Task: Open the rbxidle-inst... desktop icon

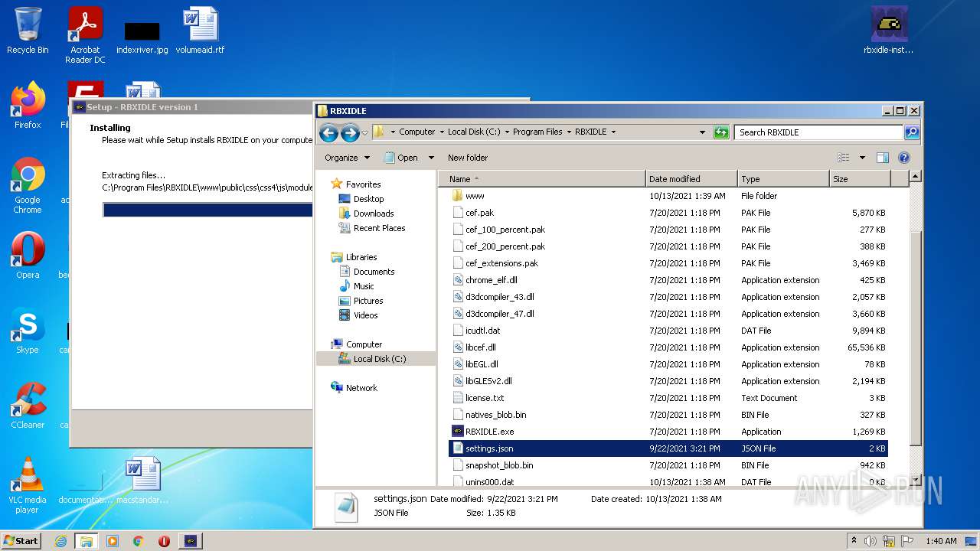Action: tap(889, 31)
